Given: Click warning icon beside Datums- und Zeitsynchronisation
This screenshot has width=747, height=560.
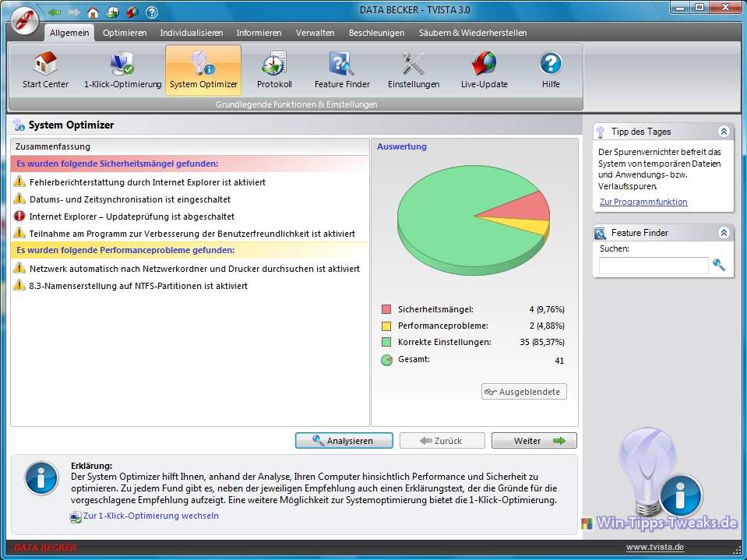Looking at the screenshot, I should (x=19, y=199).
